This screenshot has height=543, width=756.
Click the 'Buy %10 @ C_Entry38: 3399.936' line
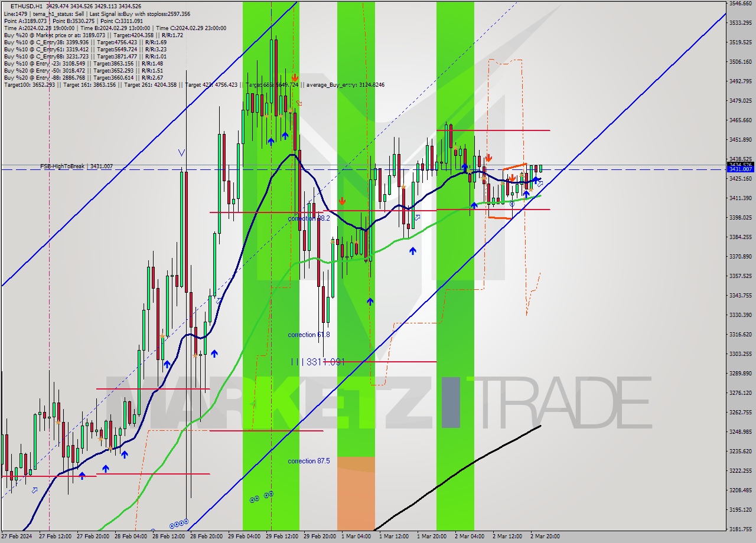pyautogui.click(x=85, y=42)
